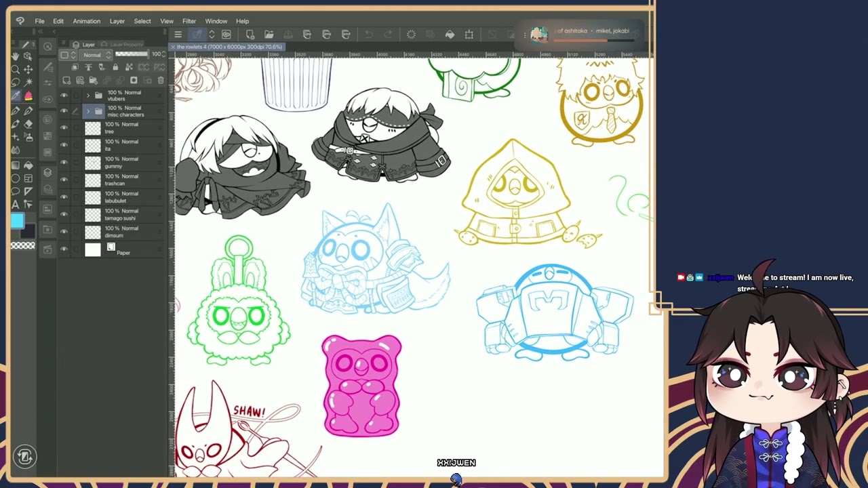Open the Normal blending mode dropdown
The image size is (868, 488).
96,55
